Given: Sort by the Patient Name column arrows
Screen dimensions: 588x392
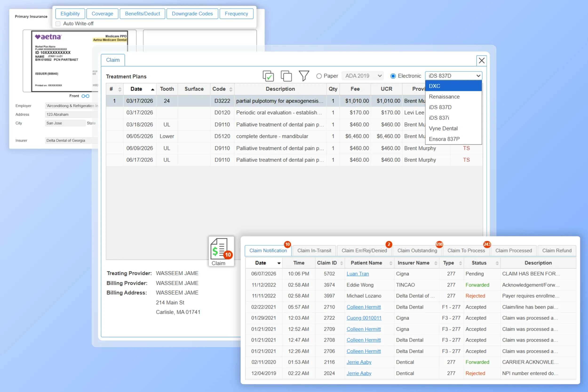Looking at the screenshot, I should tap(391, 263).
